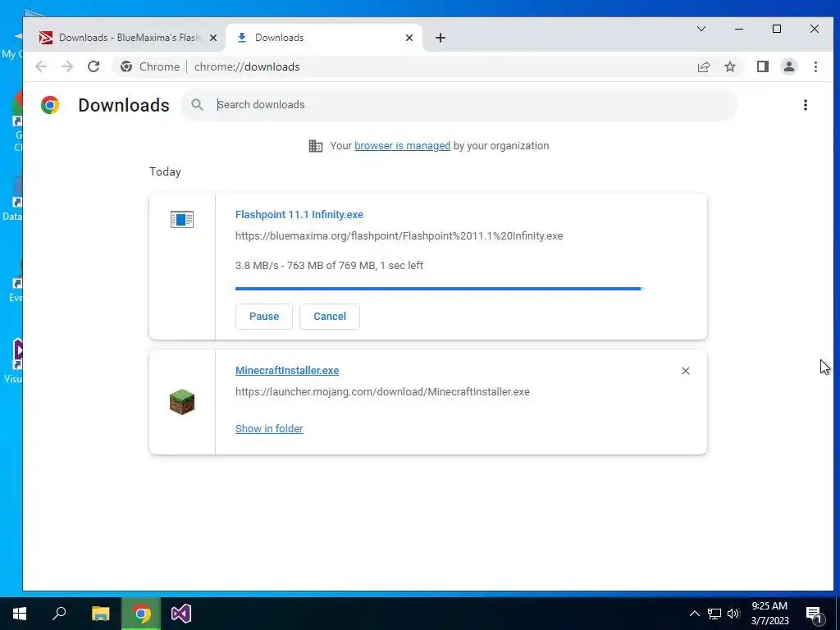The image size is (840, 630).
Task: Open the Flashpoint 11.1 Infinity.exe link
Action: coord(299,214)
